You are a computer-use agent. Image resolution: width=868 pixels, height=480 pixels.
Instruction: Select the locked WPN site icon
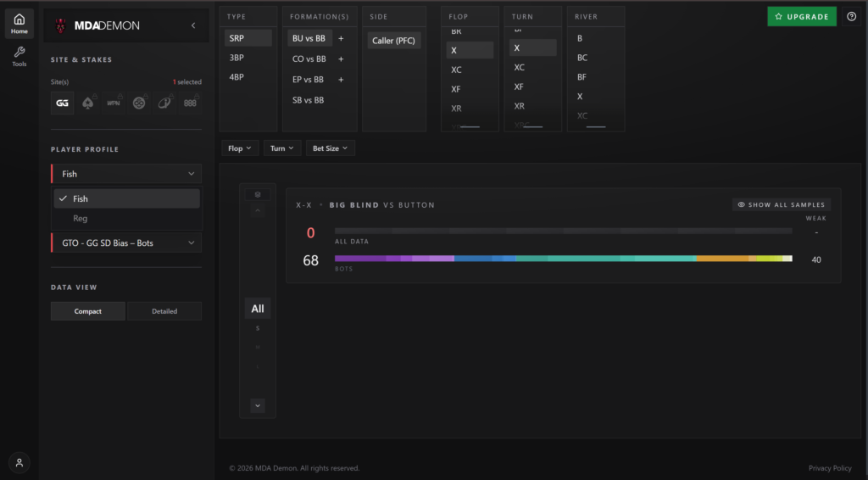coord(114,103)
